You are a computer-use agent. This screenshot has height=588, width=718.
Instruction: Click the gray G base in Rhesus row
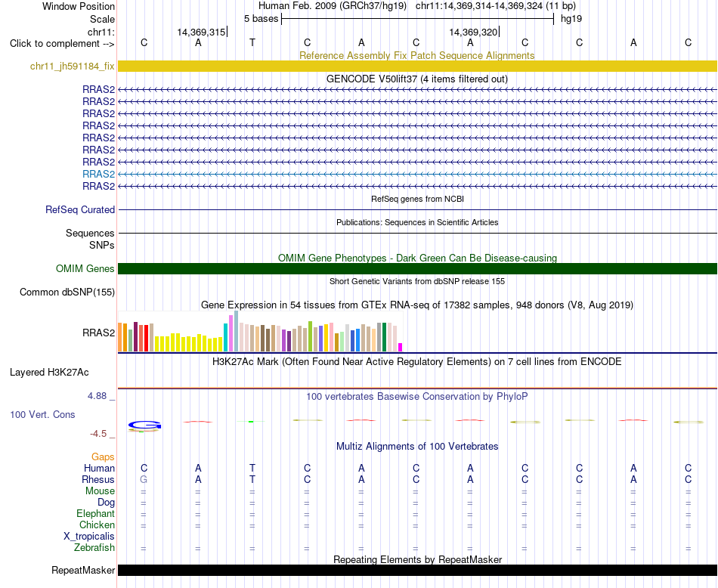pos(144,479)
